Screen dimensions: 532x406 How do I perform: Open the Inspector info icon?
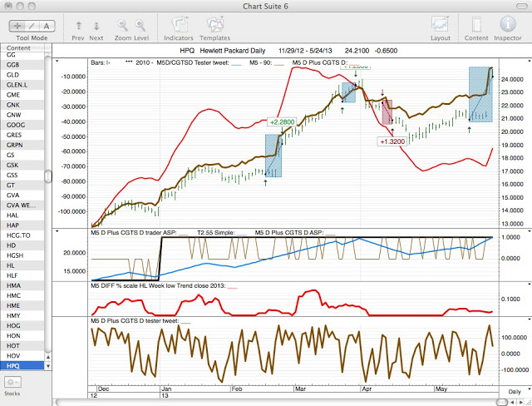[x=508, y=24]
